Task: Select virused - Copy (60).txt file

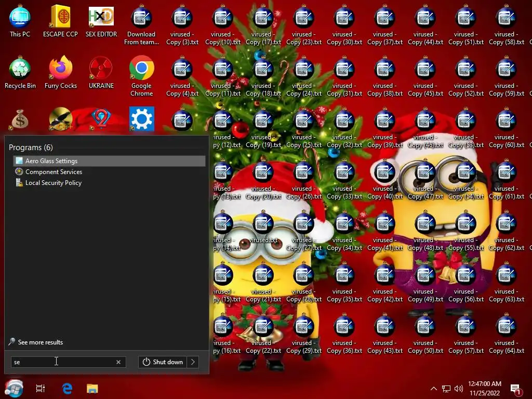Action: click(507, 128)
